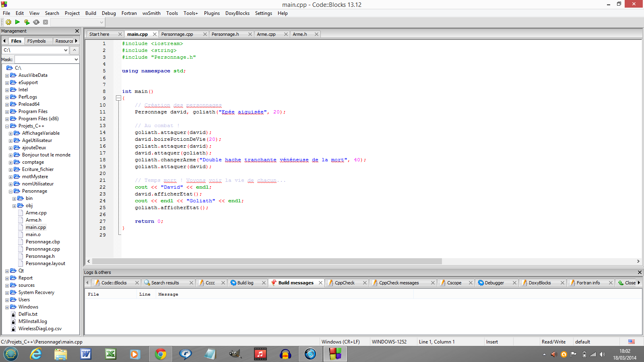Image resolution: width=644 pixels, height=362 pixels.
Task: Switch to the Build log tab
Action: click(245, 283)
